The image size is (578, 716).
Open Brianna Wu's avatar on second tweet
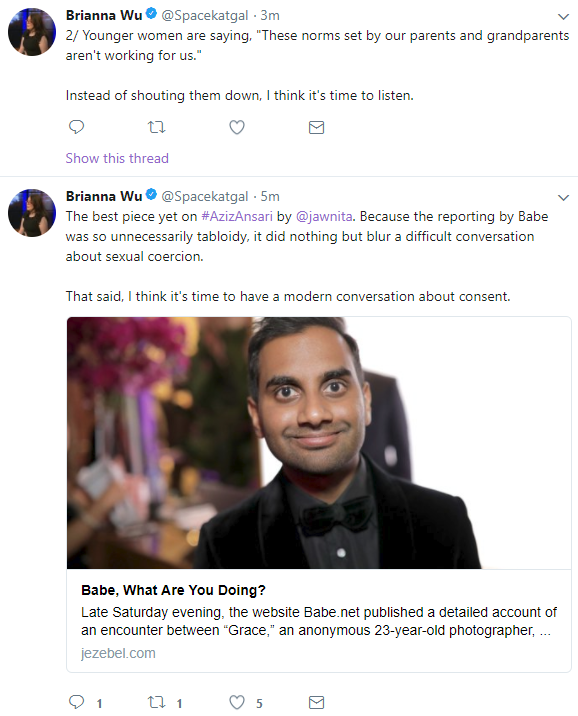32,213
